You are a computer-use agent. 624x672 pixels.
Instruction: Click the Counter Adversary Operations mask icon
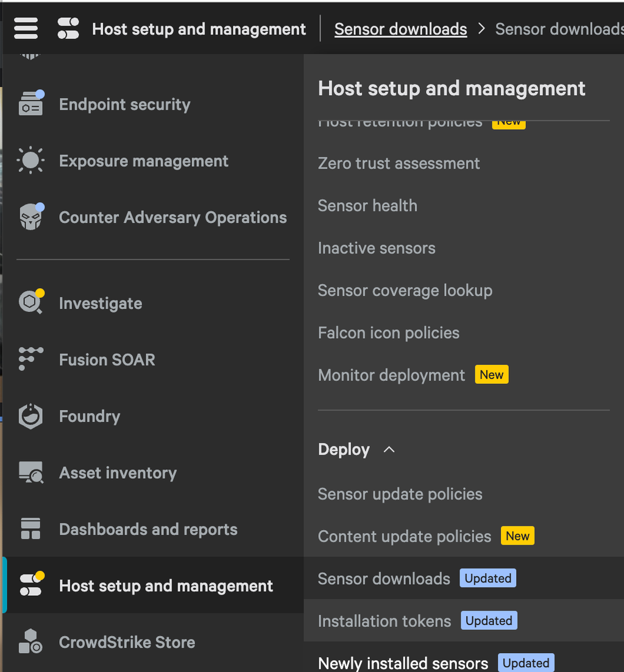[x=30, y=218]
